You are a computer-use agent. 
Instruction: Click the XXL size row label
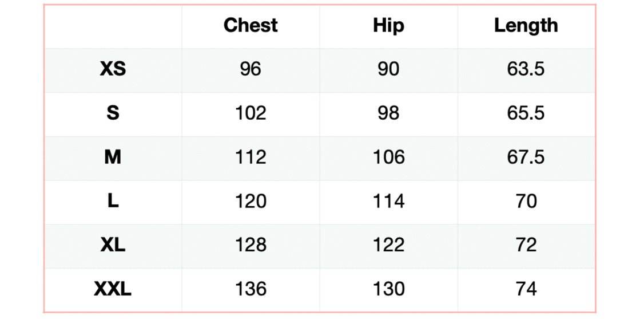pos(113,289)
